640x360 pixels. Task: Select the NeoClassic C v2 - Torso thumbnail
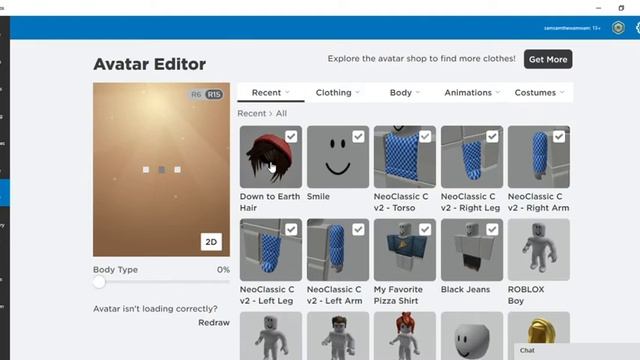pyautogui.click(x=405, y=157)
